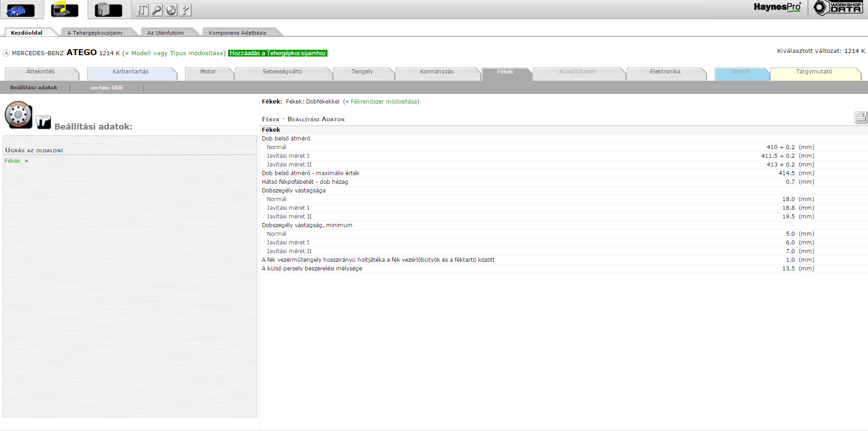Open the Tárgymutató tab
The height and width of the screenshot is (431, 868).
[x=814, y=72]
